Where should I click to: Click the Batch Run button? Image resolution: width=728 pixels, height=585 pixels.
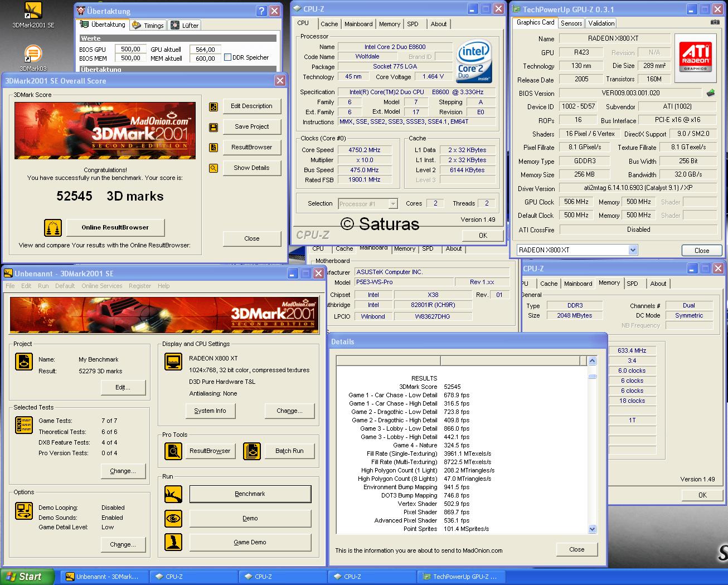coord(290,451)
